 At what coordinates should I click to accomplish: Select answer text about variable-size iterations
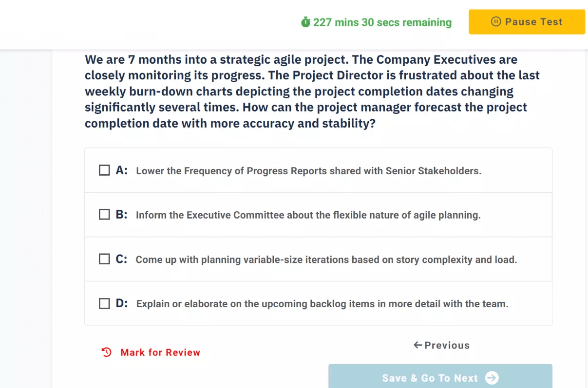(326, 259)
